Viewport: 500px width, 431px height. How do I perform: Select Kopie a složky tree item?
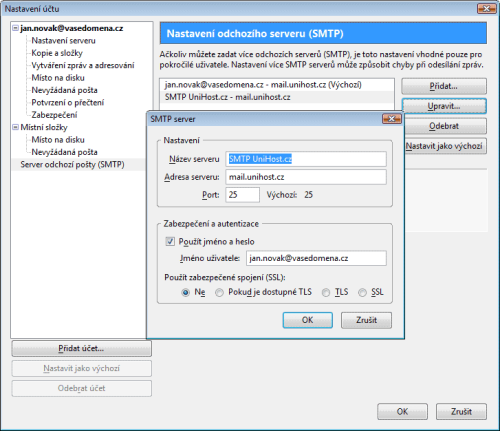tap(57, 53)
